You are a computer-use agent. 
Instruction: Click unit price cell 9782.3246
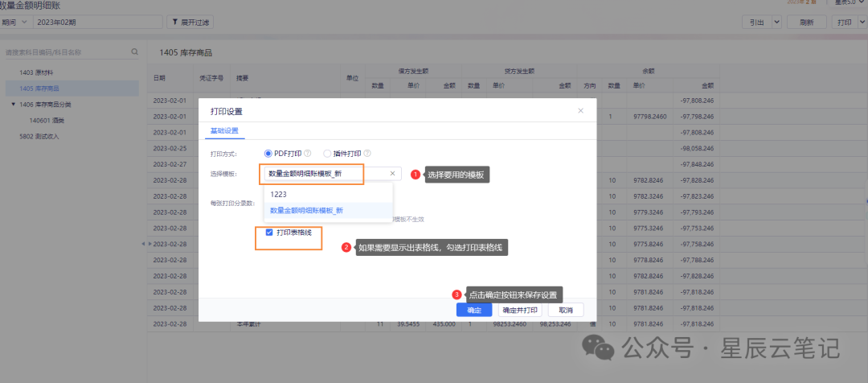[x=650, y=196]
